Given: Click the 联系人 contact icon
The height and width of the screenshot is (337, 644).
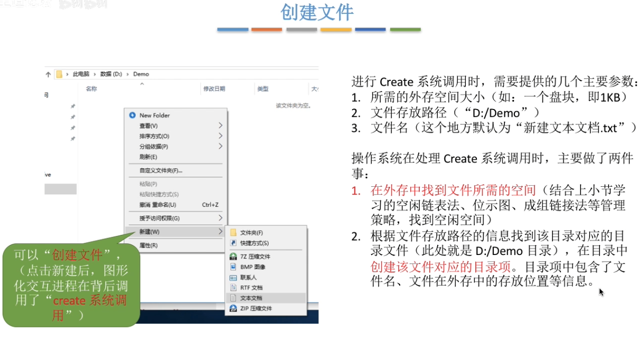Looking at the screenshot, I should click(233, 277).
